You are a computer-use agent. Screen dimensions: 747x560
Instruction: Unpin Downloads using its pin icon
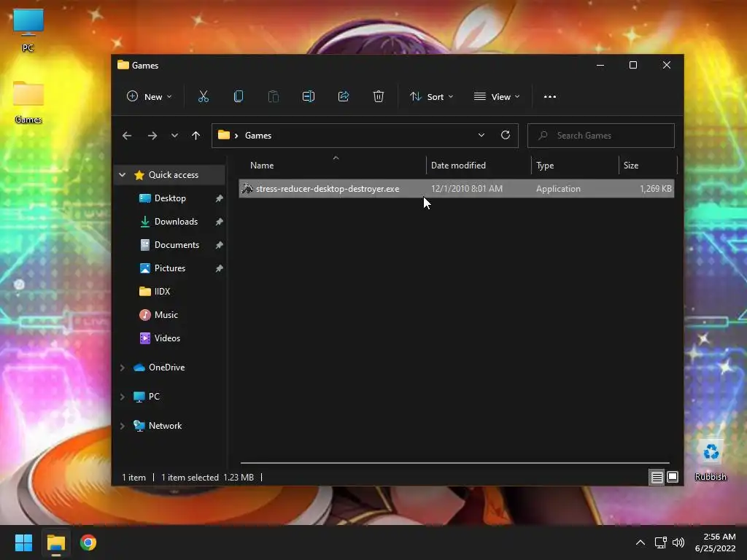click(x=219, y=222)
